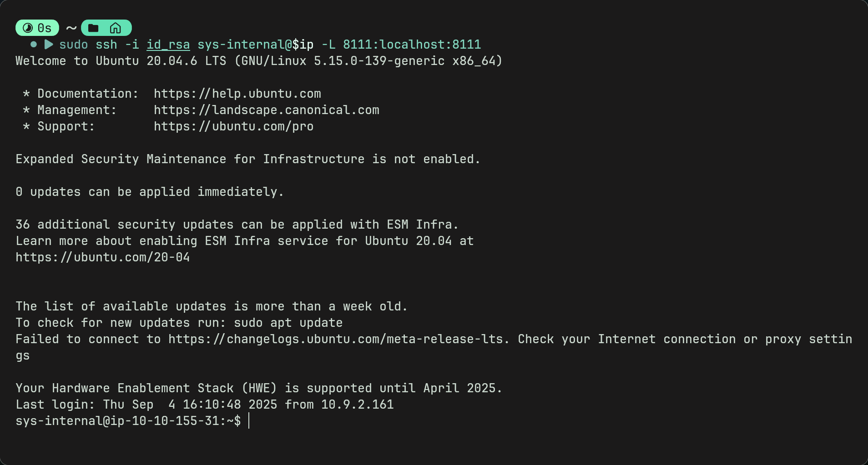Viewport: 868px width, 465px height.
Task: Click the last login IP 10.9.2.161
Action: tap(358, 405)
